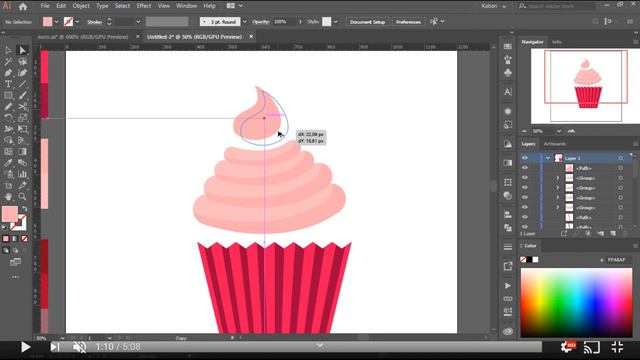
Task: Select the Pen tool
Action: (x=8, y=73)
